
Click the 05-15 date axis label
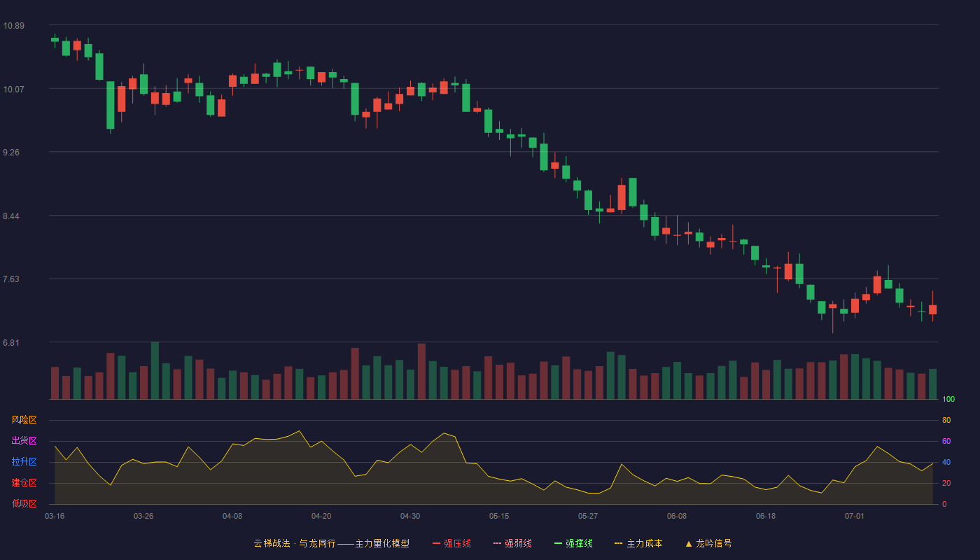tap(499, 516)
